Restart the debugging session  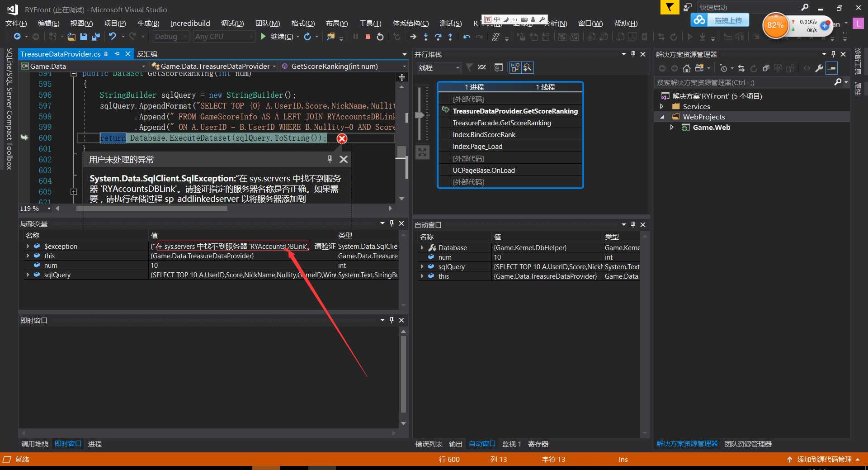380,37
